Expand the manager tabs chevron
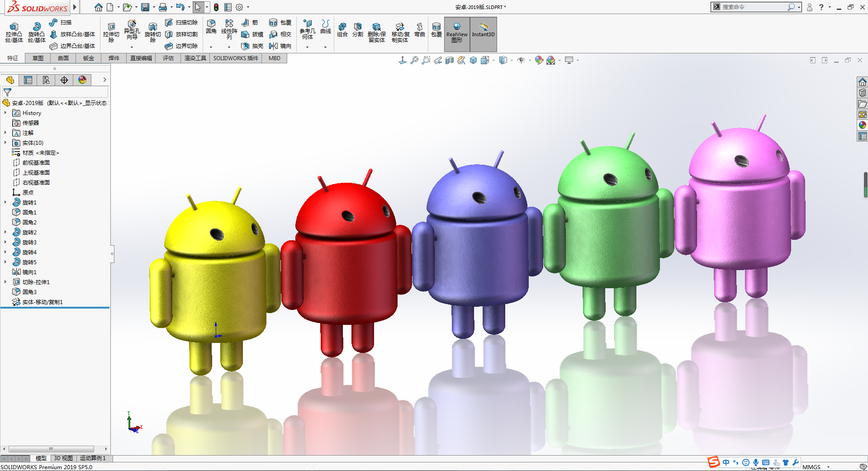 tap(104, 80)
